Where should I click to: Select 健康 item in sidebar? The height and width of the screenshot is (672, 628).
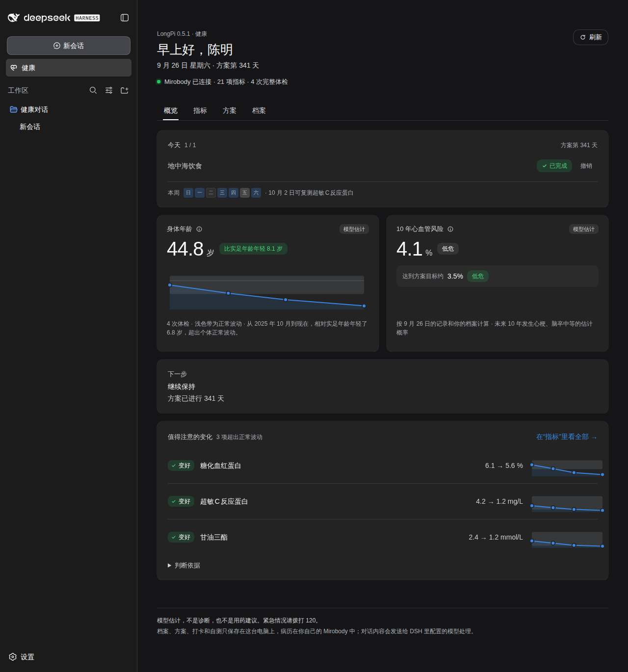tap(69, 68)
